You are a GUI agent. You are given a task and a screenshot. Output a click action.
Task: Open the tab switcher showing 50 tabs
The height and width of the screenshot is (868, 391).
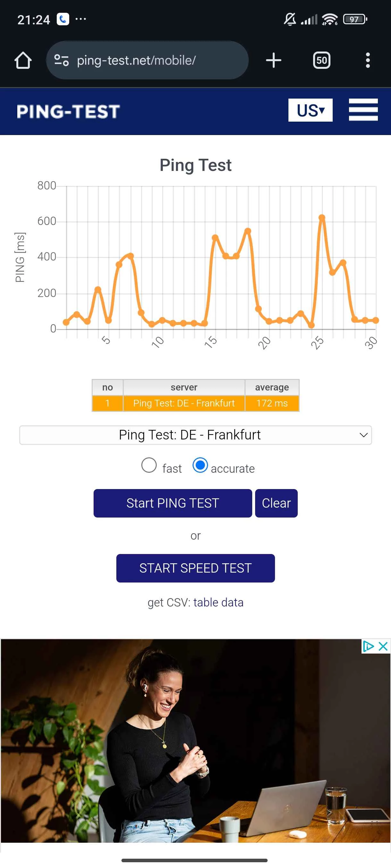point(321,61)
